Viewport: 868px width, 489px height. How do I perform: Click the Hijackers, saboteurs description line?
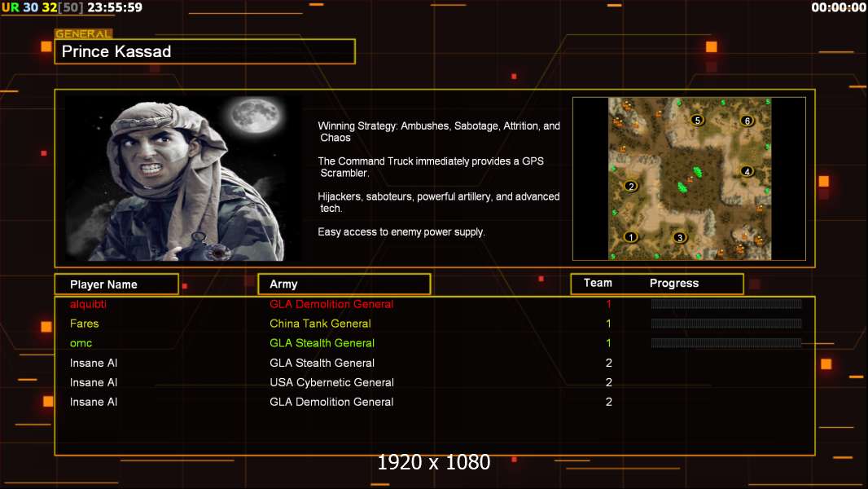438,202
